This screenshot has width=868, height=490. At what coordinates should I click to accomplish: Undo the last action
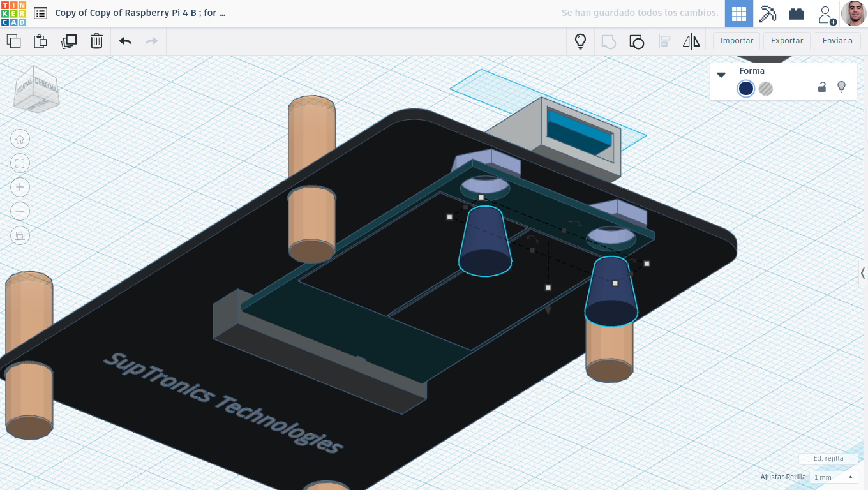[125, 41]
